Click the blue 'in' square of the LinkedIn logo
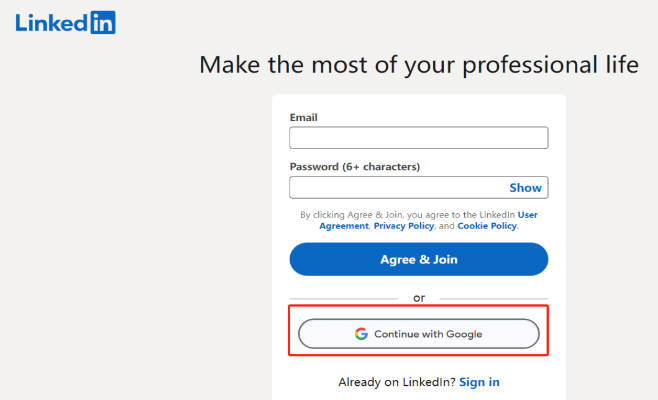The width and height of the screenshot is (658, 400). 102,22
